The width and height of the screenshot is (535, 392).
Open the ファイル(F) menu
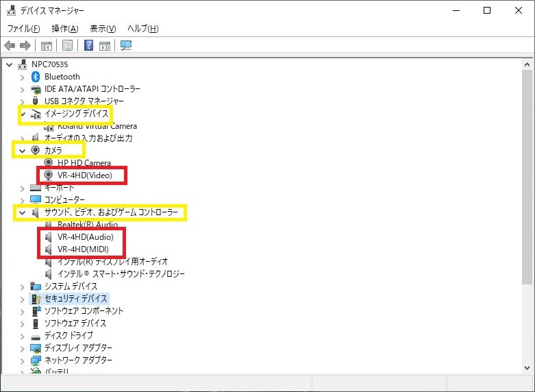point(23,29)
